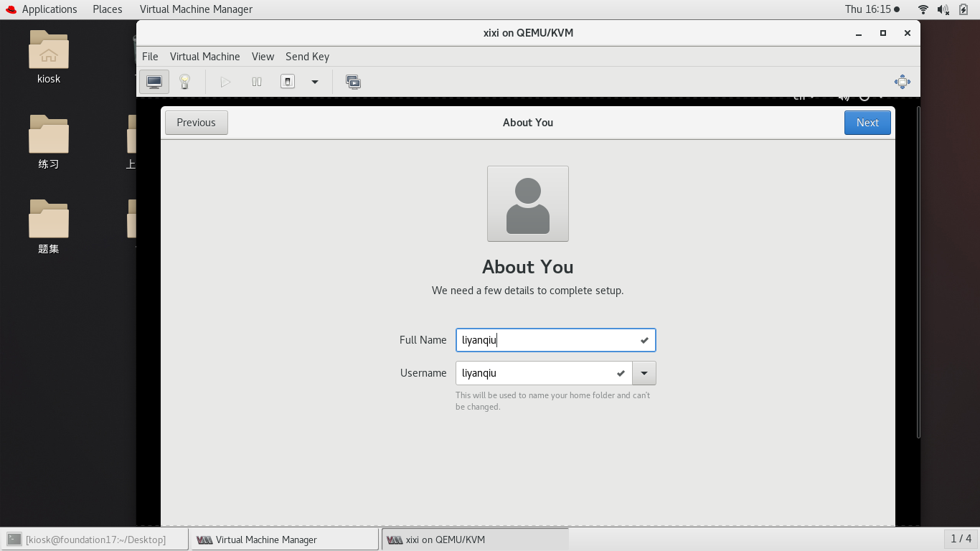Open the Places menu

(x=107, y=9)
